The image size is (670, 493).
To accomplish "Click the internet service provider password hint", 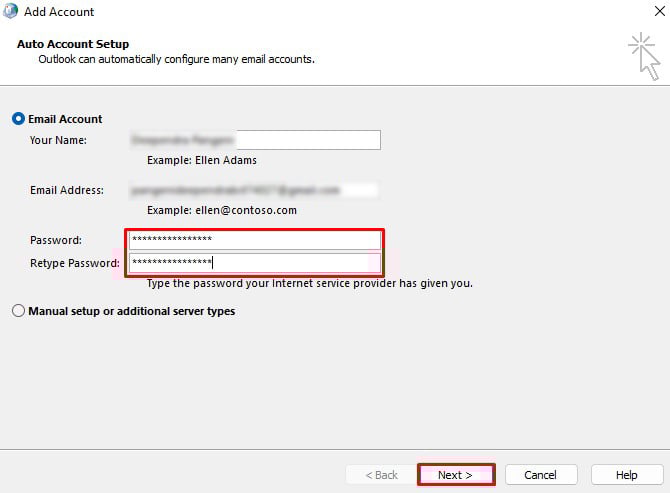I will point(310,283).
